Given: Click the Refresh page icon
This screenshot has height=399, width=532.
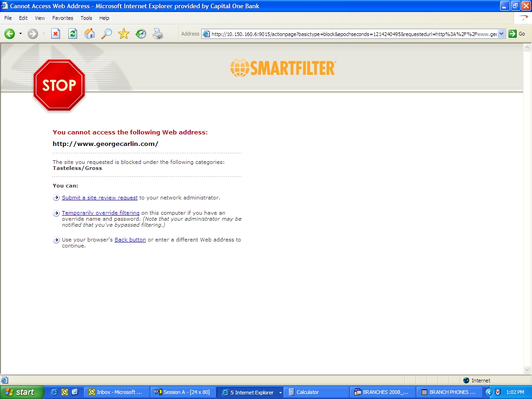Looking at the screenshot, I should 73,34.
